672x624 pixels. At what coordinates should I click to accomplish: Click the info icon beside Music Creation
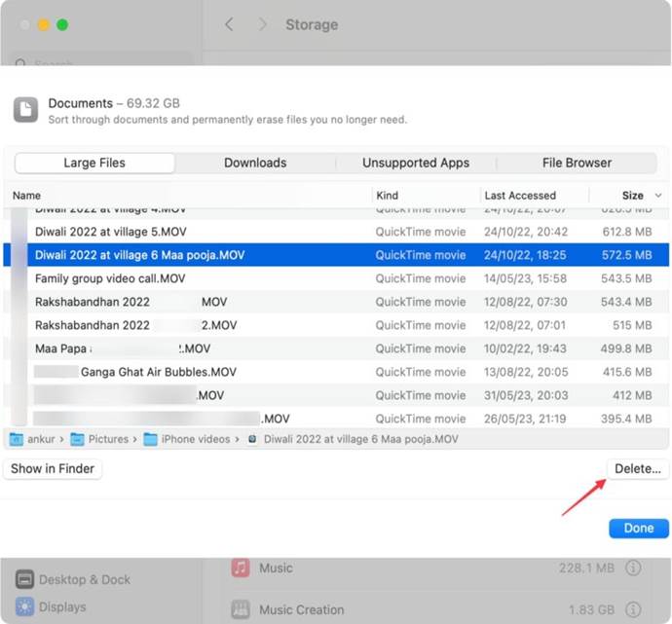click(x=633, y=609)
